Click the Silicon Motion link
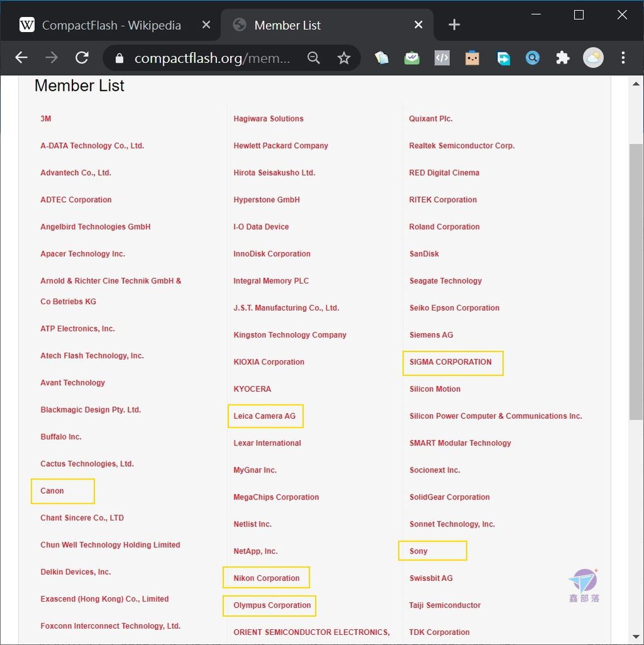The height and width of the screenshot is (645, 644). (x=435, y=389)
